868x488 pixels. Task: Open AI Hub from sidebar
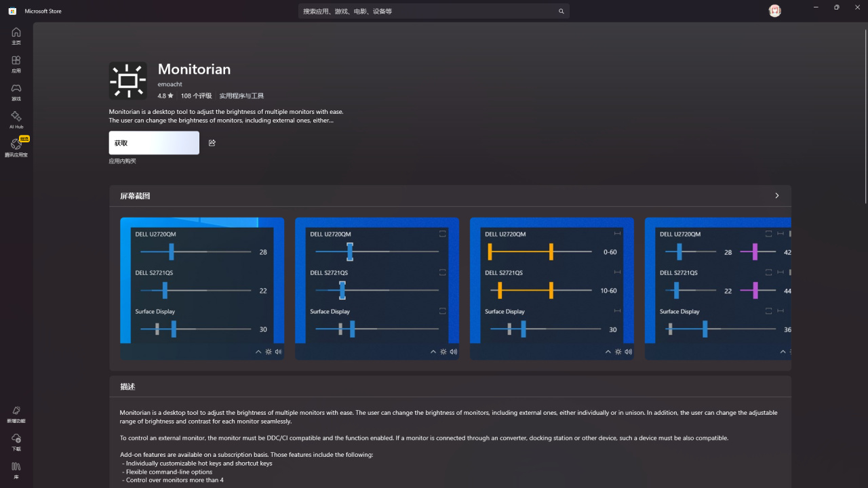(x=16, y=121)
